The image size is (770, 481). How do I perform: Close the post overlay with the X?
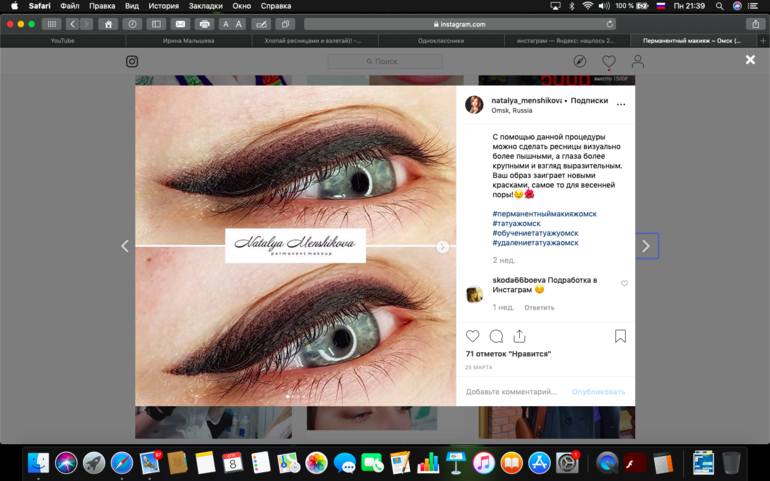(750, 60)
